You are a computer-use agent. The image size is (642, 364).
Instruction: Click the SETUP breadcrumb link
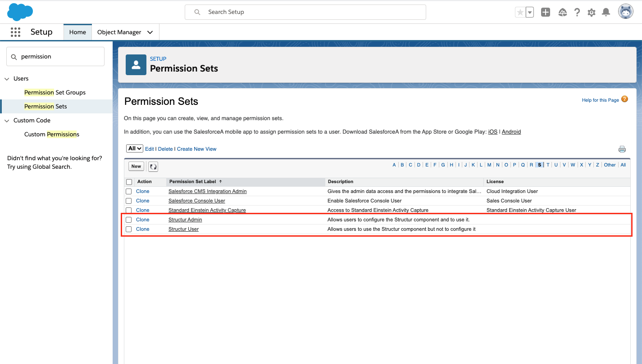[x=158, y=59]
